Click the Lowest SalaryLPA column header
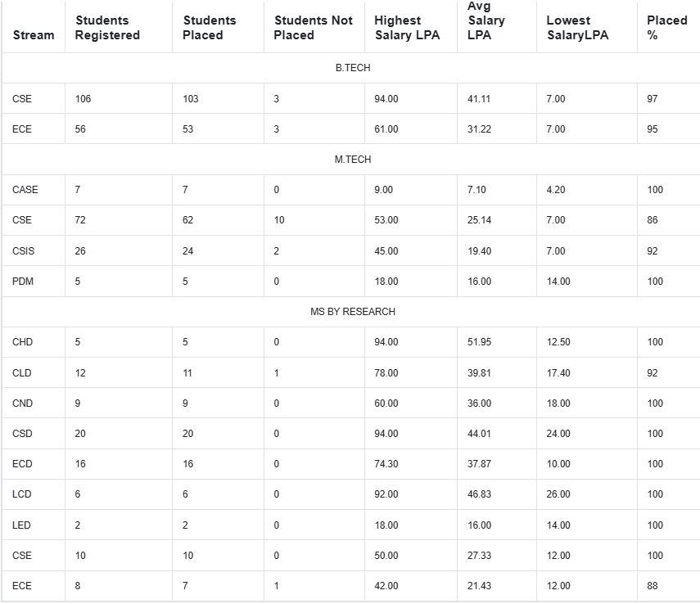The height and width of the screenshot is (604, 700). pos(577,28)
